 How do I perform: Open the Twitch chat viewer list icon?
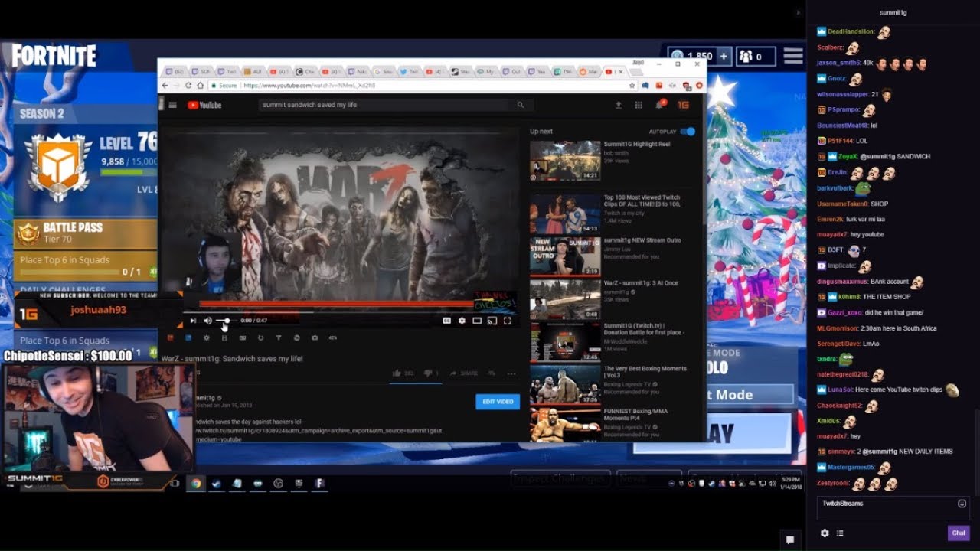[840, 533]
